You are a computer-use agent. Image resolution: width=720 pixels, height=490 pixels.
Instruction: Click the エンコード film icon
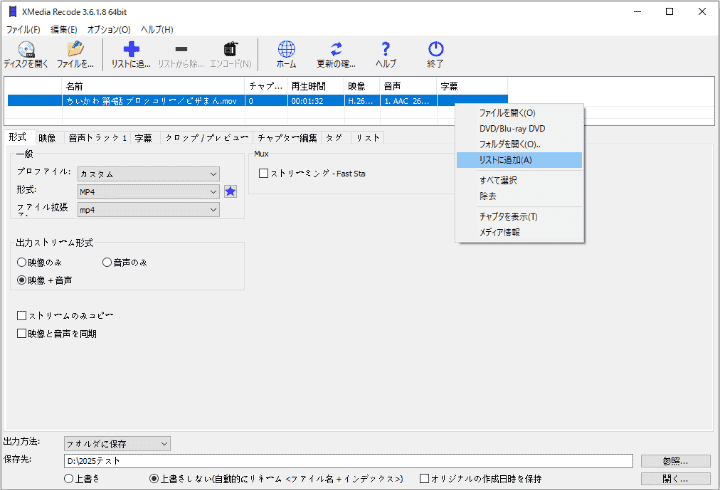point(231,49)
